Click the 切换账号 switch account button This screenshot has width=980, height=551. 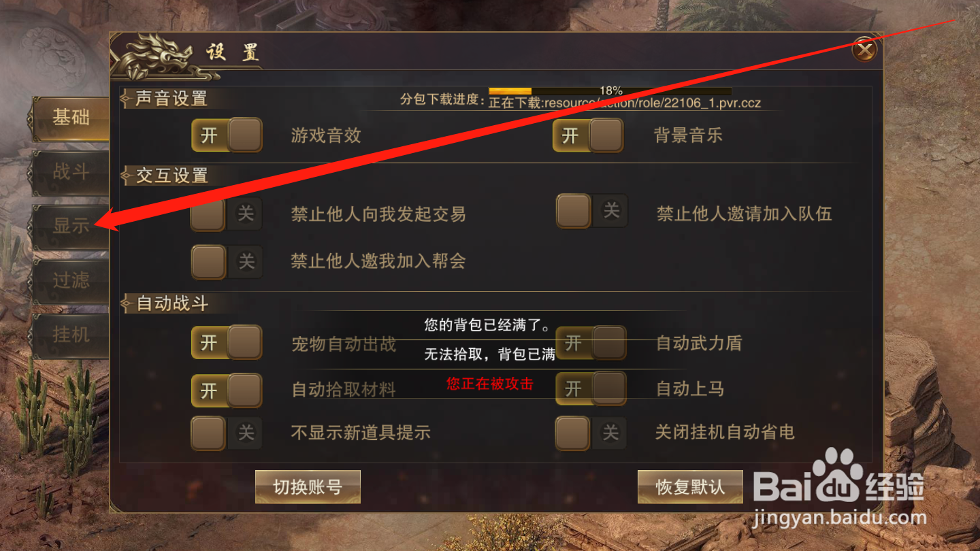click(308, 487)
